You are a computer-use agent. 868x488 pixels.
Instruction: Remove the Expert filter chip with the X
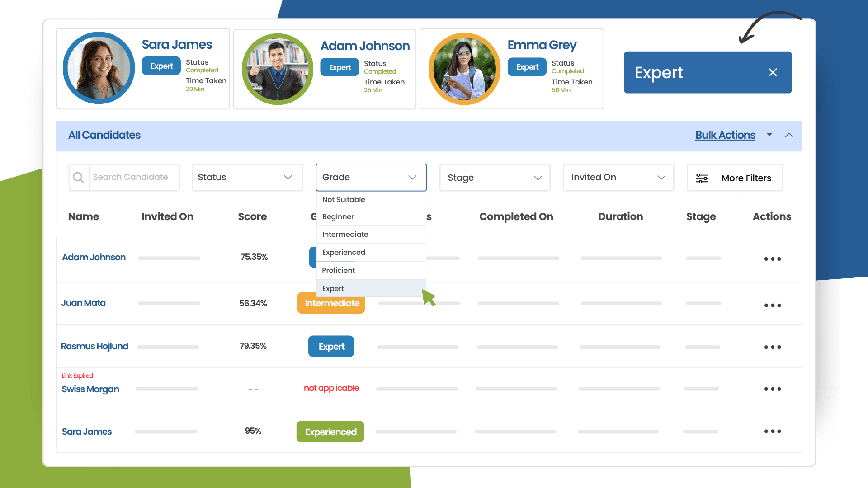click(x=773, y=72)
